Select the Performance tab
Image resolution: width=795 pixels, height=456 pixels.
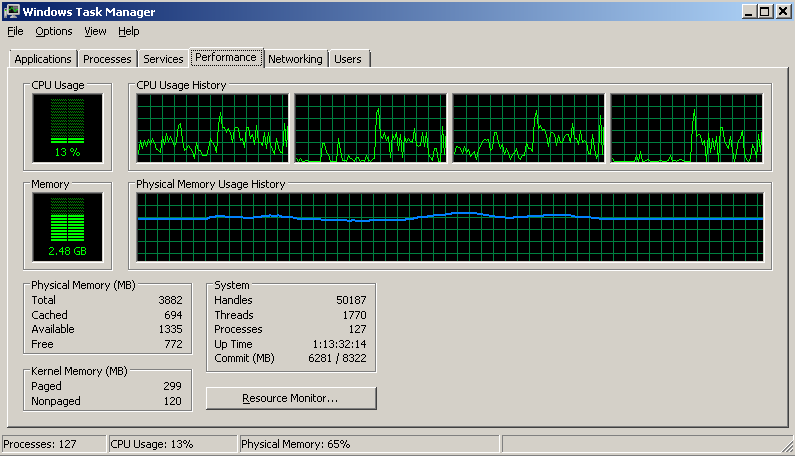pos(226,57)
